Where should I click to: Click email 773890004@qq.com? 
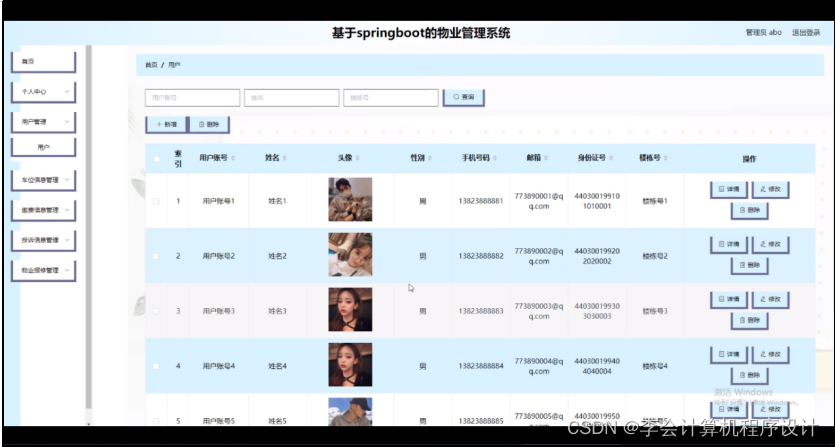(x=538, y=367)
